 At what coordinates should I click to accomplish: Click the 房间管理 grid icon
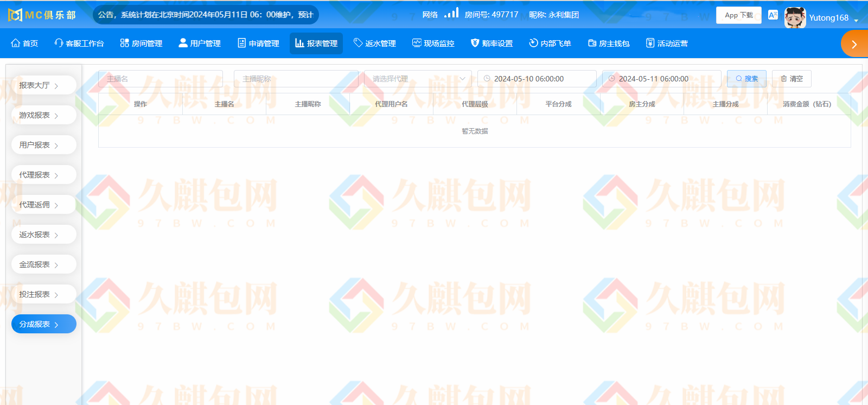(x=124, y=43)
